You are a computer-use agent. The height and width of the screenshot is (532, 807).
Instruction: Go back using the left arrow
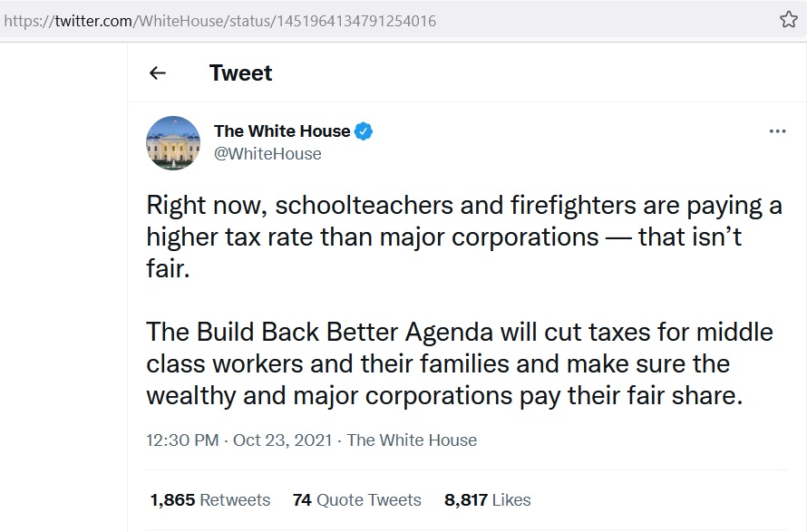coord(158,73)
